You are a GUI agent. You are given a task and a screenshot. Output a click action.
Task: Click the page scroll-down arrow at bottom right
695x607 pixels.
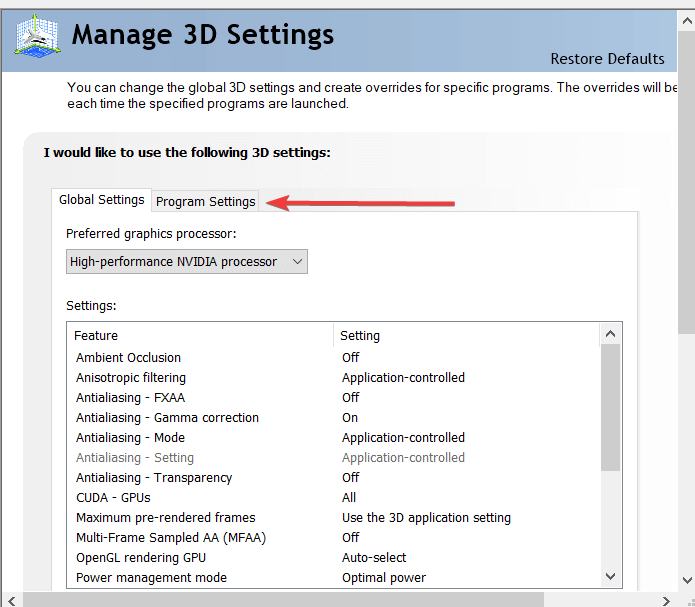pyautogui.click(x=687, y=580)
